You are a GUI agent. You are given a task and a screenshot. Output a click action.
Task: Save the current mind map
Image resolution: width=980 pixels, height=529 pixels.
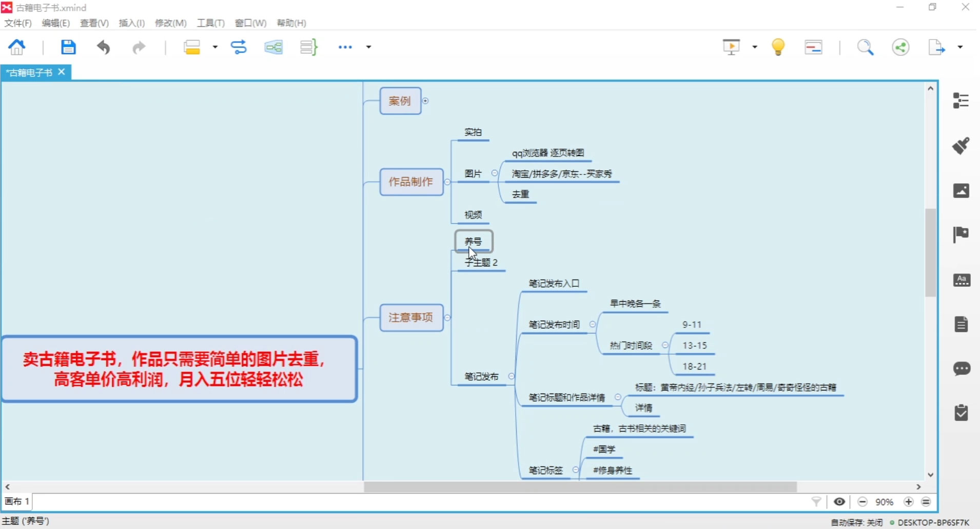pos(68,47)
